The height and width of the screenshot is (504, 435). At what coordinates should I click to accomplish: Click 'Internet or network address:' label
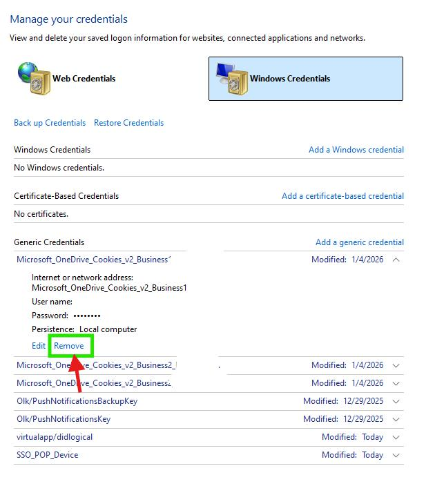(x=82, y=278)
